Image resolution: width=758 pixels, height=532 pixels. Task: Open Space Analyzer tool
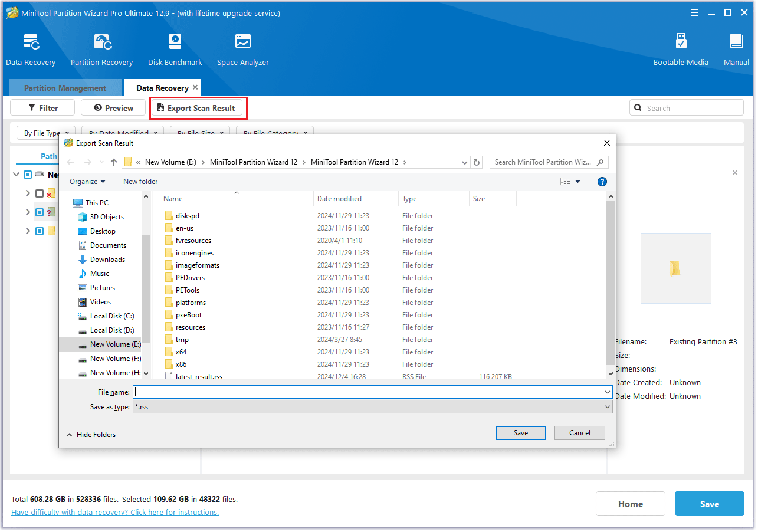242,50
